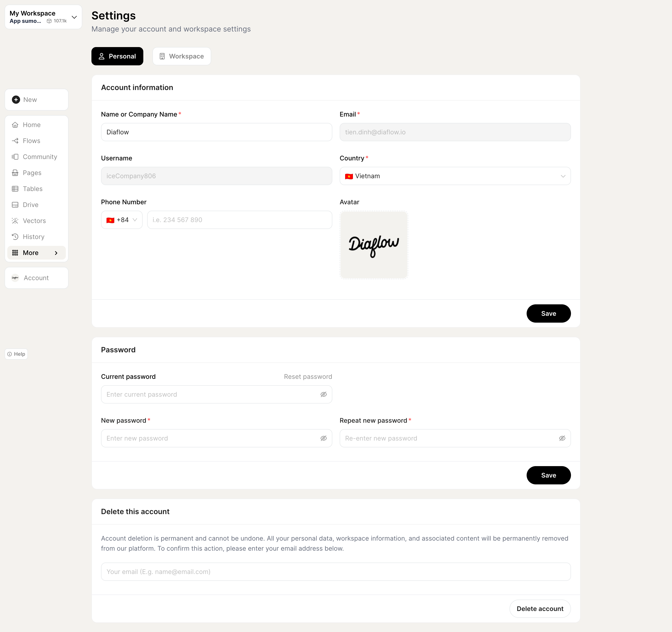This screenshot has width=672, height=632.
Task: Click the Name or Company Name field
Action: point(216,132)
